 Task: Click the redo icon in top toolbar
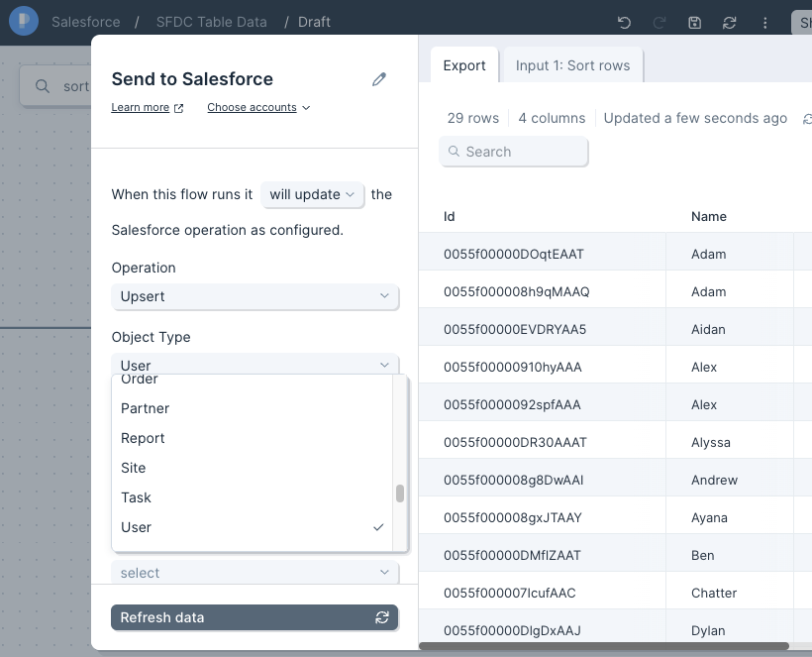pyautogui.click(x=660, y=22)
